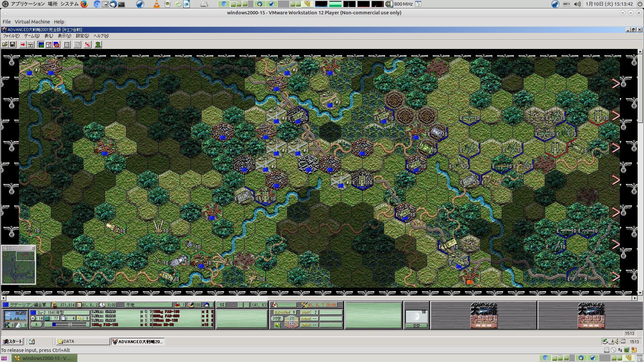The width and height of the screenshot is (644, 362).
Task: Click the weather landscape thumbnail showing 27.3°C
Action: 15,316
